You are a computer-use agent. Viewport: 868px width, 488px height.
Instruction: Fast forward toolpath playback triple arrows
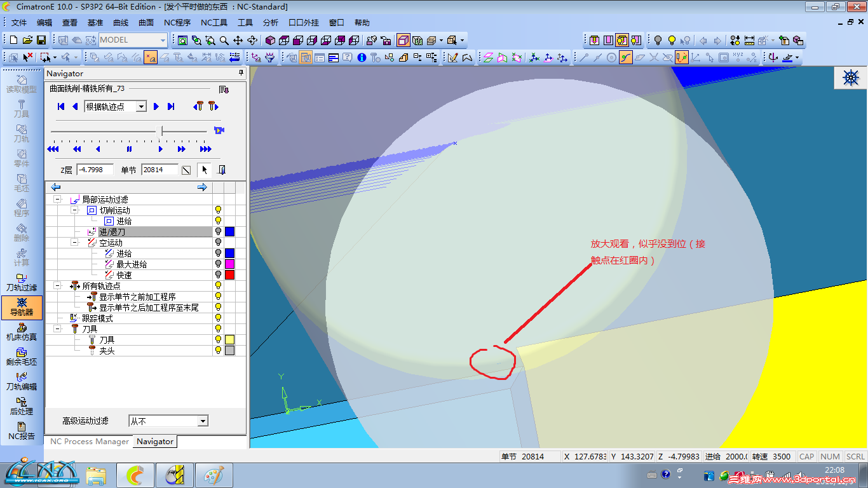(x=205, y=149)
